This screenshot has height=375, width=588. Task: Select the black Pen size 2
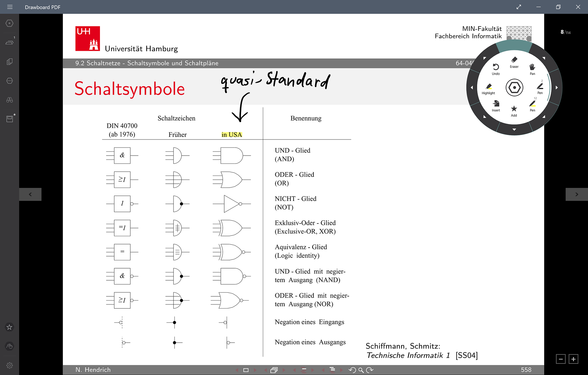(540, 88)
